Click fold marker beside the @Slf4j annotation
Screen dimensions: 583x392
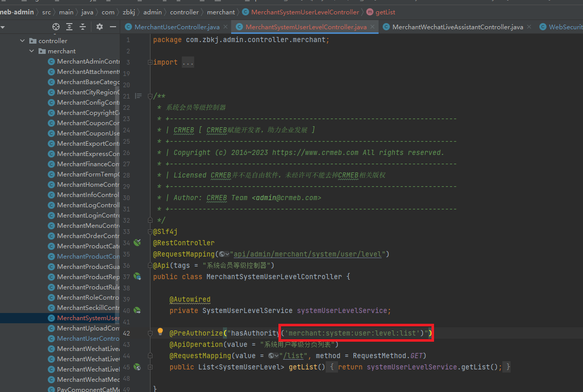pos(150,231)
